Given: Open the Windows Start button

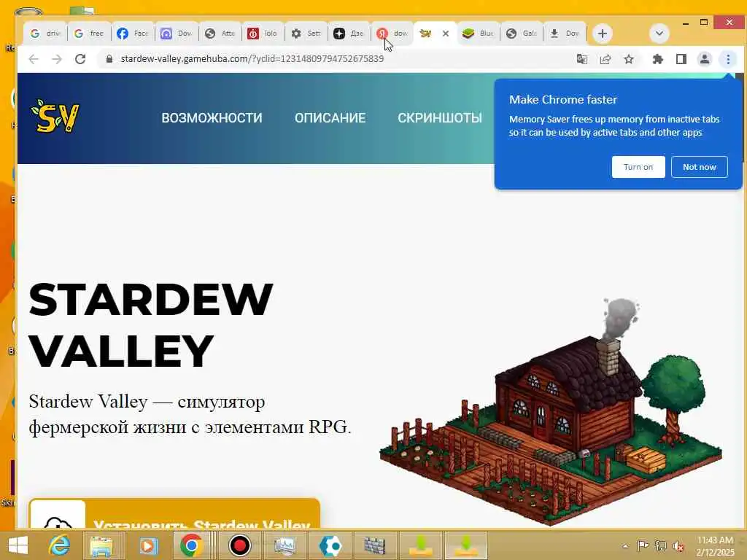Looking at the screenshot, I should click(x=18, y=545).
